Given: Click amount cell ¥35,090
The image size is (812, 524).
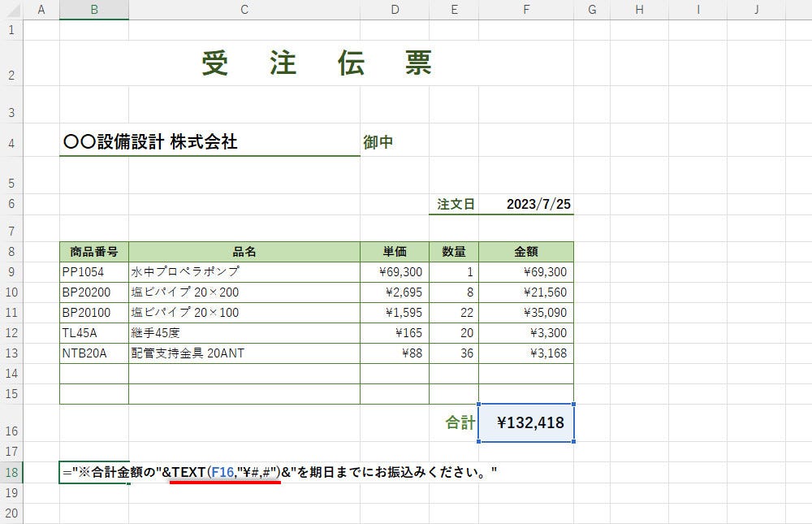Looking at the screenshot, I should (x=526, y=313).
